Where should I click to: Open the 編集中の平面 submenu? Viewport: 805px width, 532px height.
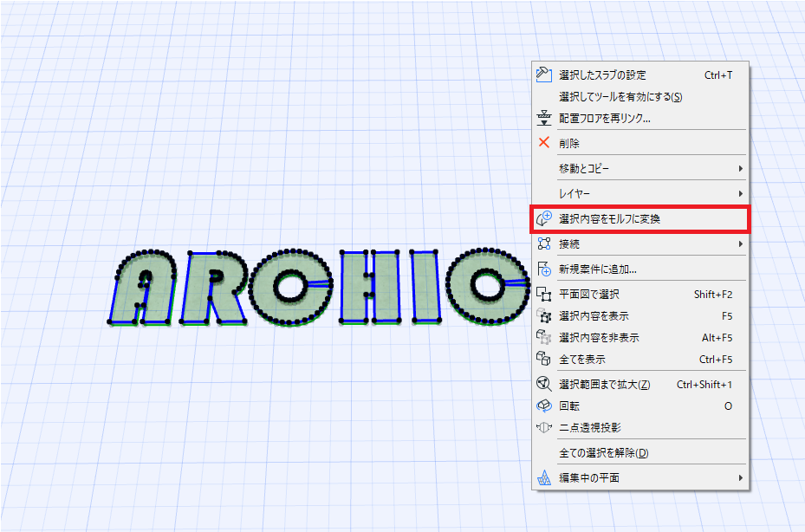(x=639, y=477)
